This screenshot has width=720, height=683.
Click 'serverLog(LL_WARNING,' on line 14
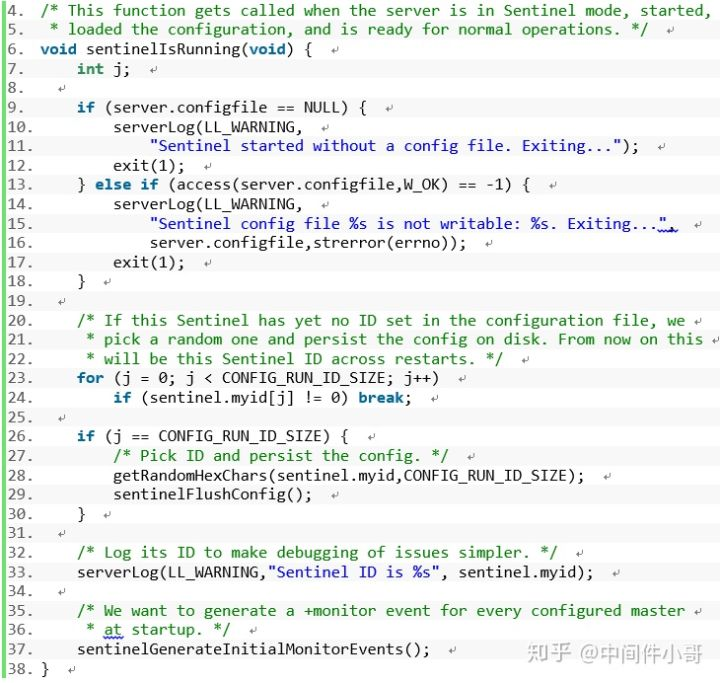pos(208,204)
